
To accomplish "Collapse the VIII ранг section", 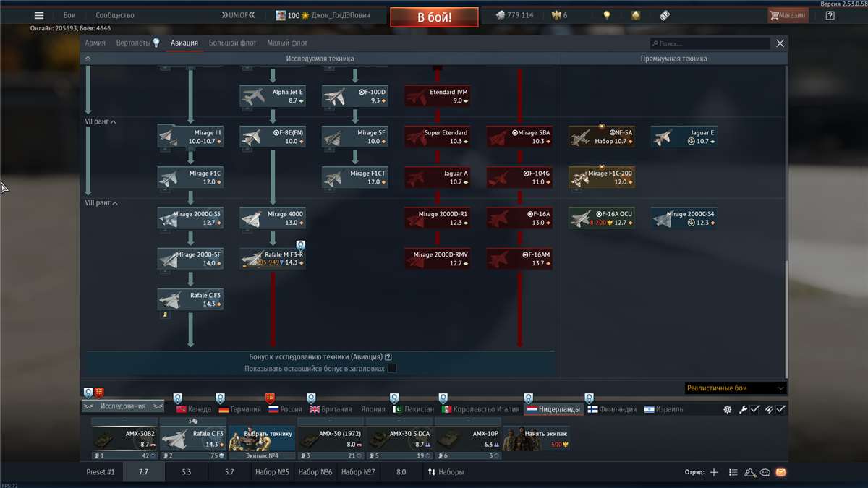I will click(x=115, y=203).
